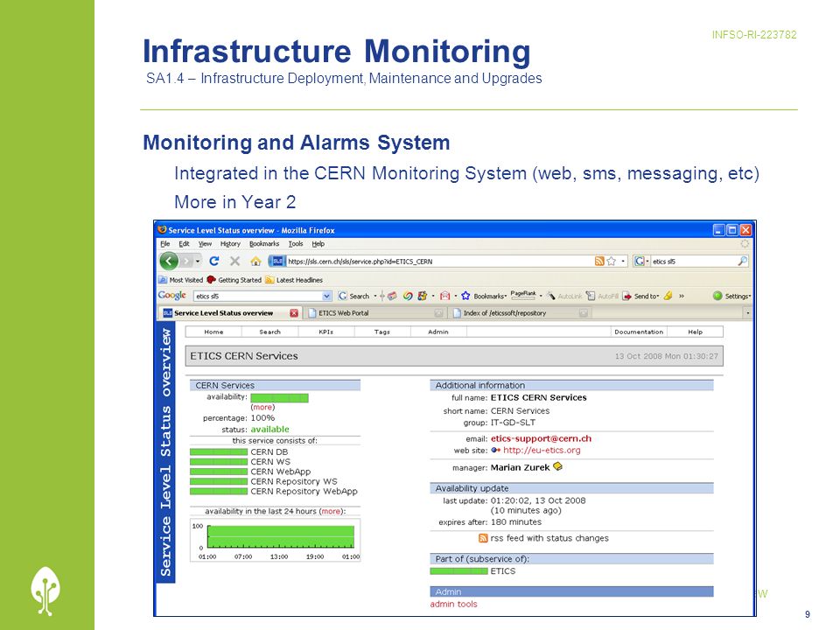Click the Gmail envelope icon on Google toolbar
This screenshot has height=630, width=840.
coord(444,296)
